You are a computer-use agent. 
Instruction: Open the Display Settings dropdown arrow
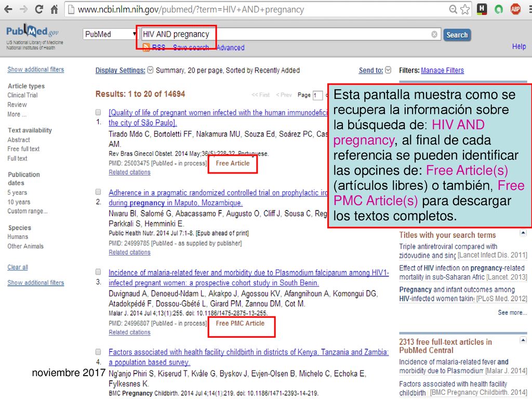pos(150,70)
